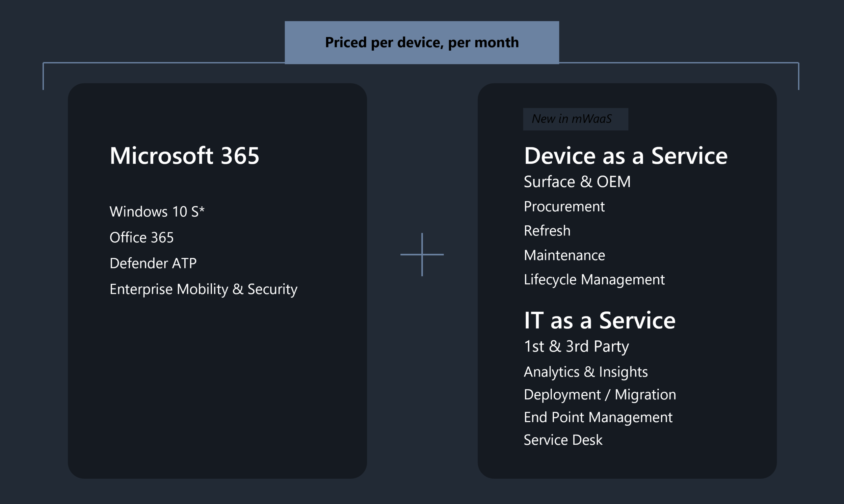Click the Analytics & Insights item
This screenshot has width=844, height=504.
coord(586,372)
